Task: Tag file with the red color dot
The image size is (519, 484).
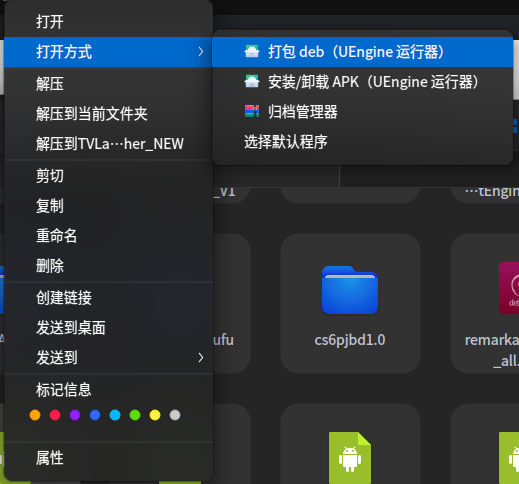Action: [55, 415]
